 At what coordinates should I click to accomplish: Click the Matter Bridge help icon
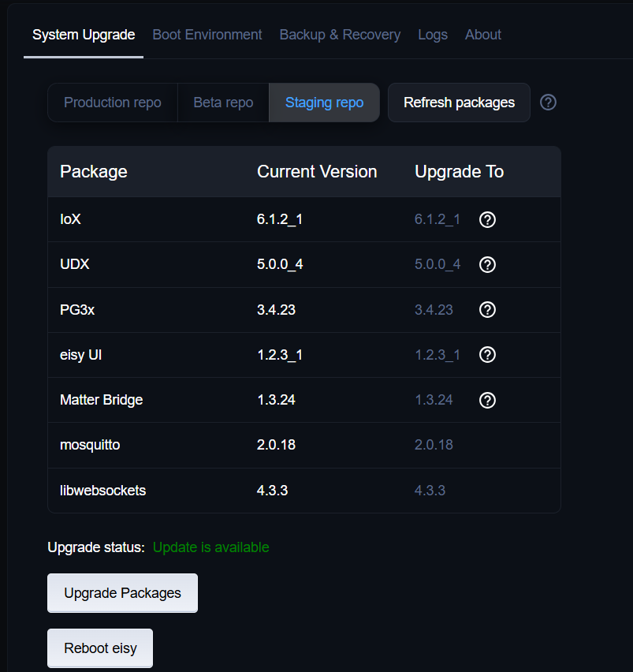pos(487,400)
